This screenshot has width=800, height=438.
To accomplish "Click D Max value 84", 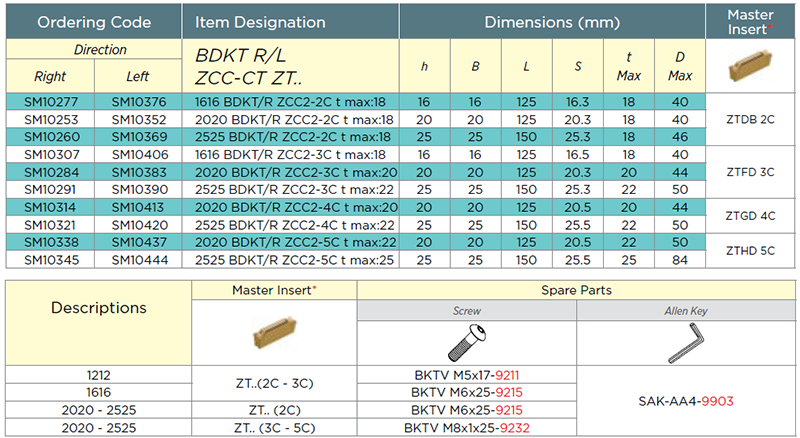I will pyautogui.click(x=680, y=260).
